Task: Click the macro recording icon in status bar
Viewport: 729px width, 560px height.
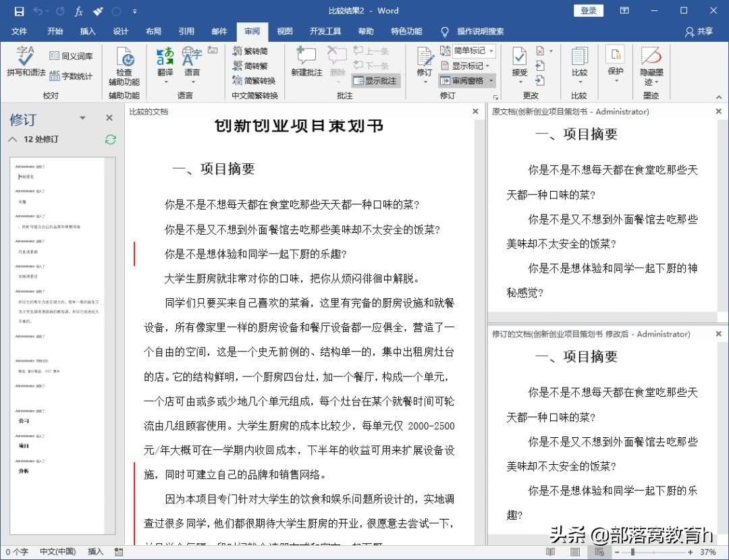Action: point(119,552)
